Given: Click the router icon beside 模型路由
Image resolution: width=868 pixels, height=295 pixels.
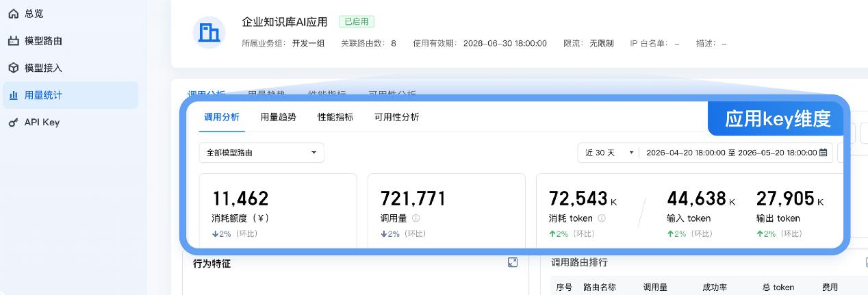Looking at the screenshot, I should coord(14,41).
